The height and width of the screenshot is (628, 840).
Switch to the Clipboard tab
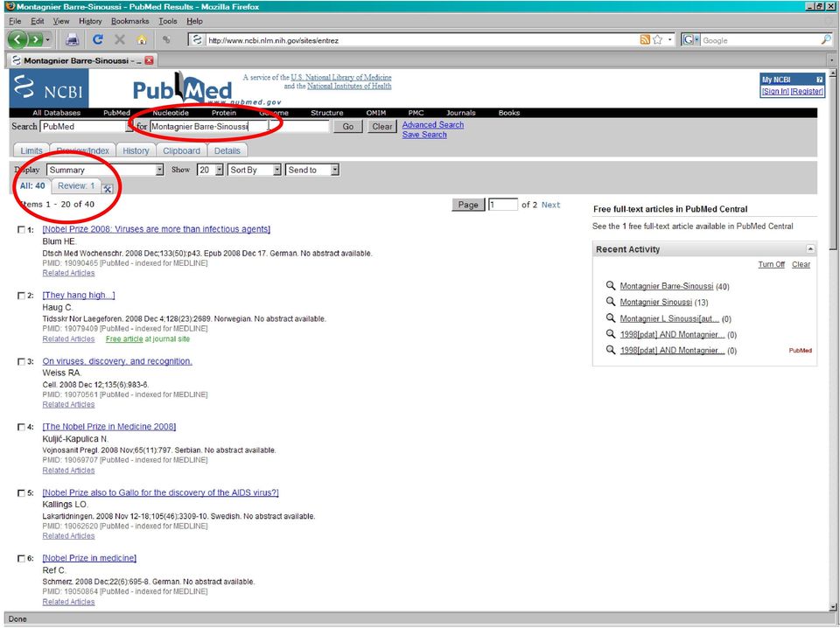[x=181, y=151]
